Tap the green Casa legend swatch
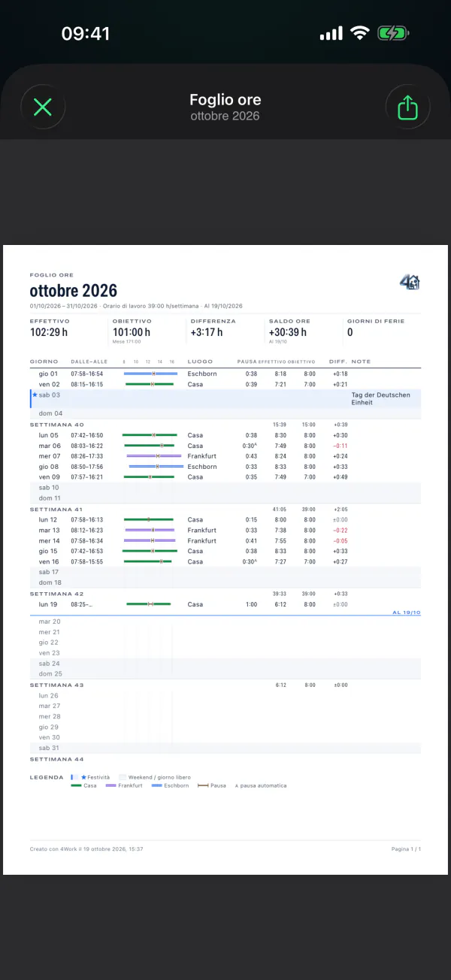Viewport: 451px width, 980px height. (x=76, y=785)
